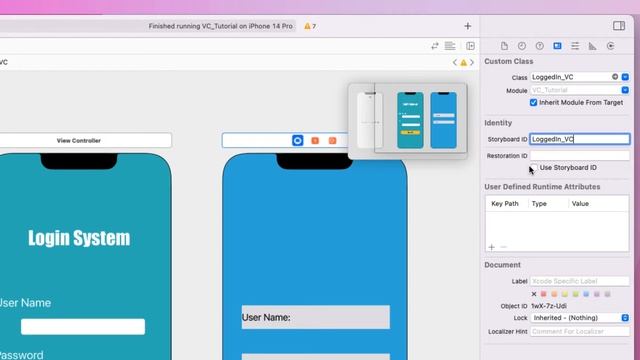Select the User Name: gray label on canvas

click(x=316, y=317)
